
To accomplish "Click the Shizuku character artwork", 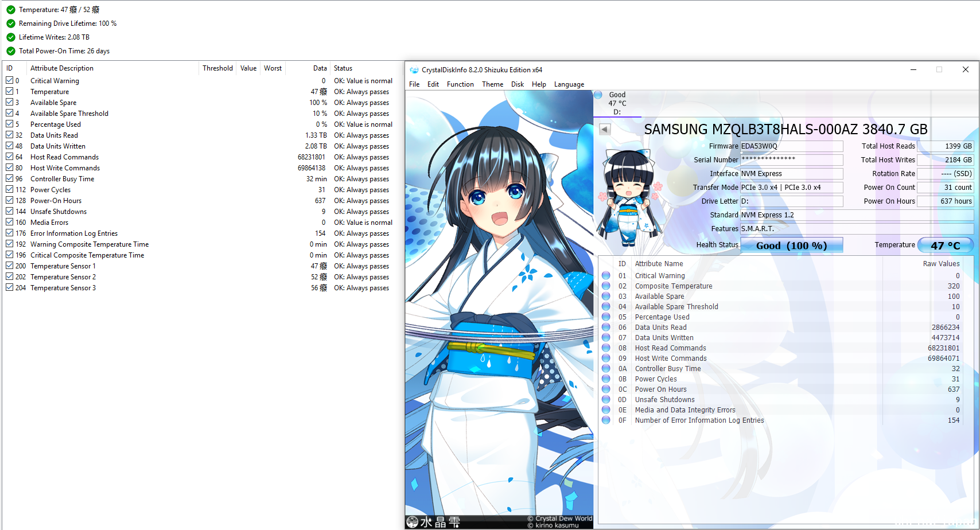I will pos(499,310).
